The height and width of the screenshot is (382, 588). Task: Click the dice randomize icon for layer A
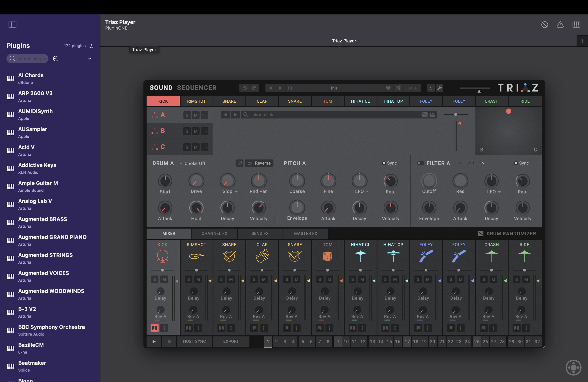point(425,115)
